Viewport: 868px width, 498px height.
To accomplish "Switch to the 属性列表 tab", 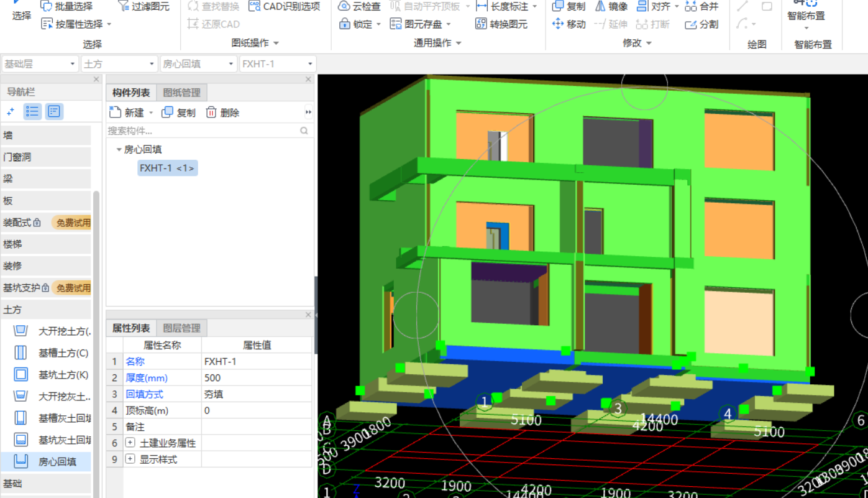I will (131, 328).
